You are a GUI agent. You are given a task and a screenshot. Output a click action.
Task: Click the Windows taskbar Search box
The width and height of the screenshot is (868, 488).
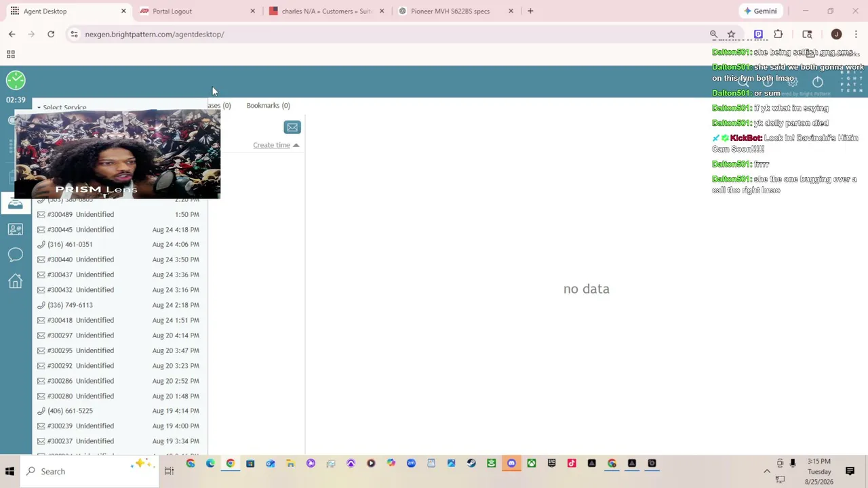(x=90, y=471)
